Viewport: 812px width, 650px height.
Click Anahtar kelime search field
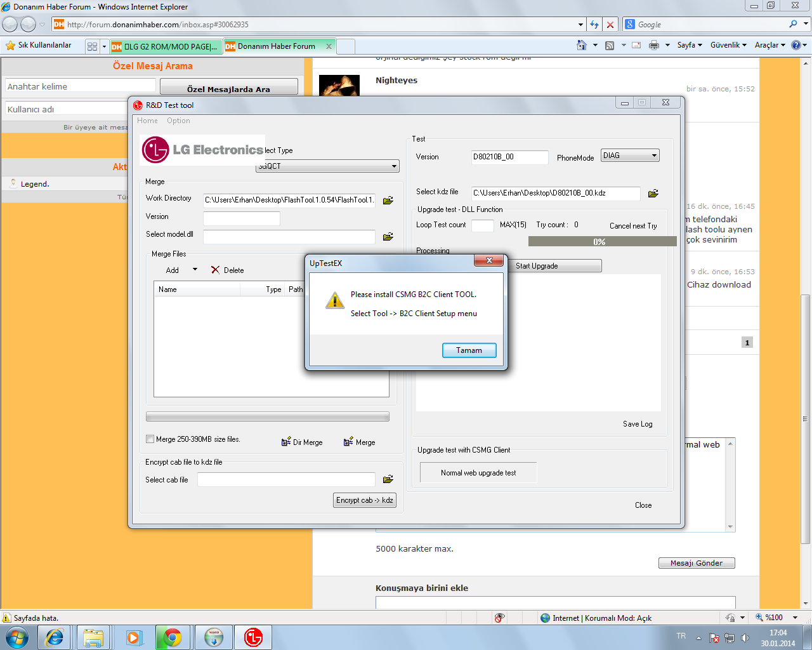click(80, 86)
